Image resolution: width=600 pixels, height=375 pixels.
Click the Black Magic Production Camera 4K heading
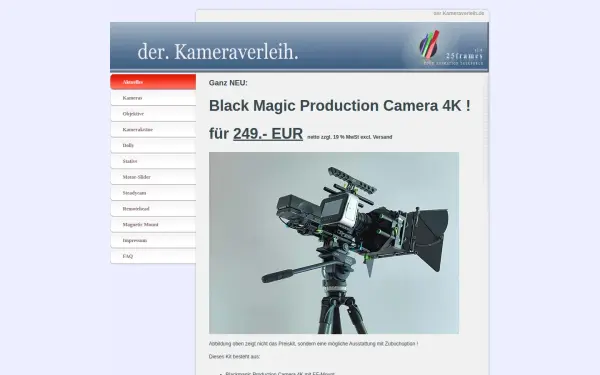coord(340,106)
